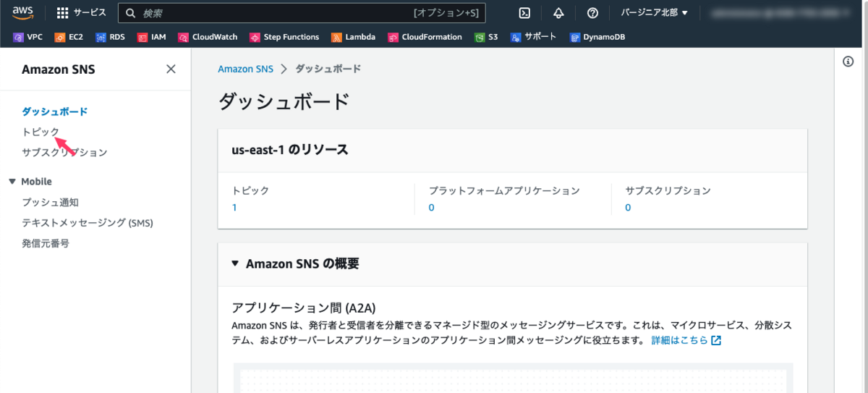Click the サービス label in the top bar
This screenshot has height=393, width=868.
point(90,13)
